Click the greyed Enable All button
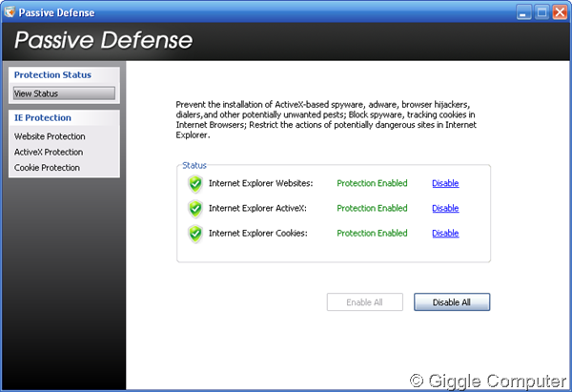The width and height of the screenshot is (572, 392). pyautogui.click(x=365, y=302)
